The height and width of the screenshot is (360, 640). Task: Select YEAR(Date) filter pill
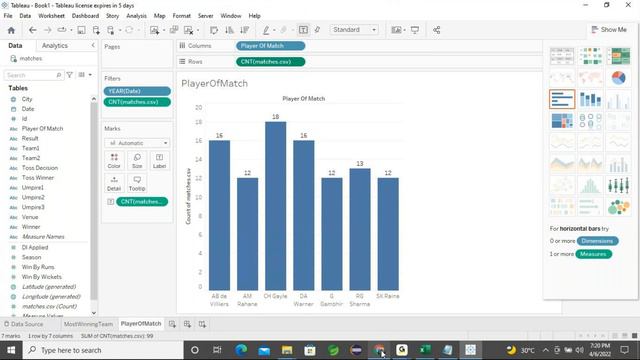[x=137, y=91]
